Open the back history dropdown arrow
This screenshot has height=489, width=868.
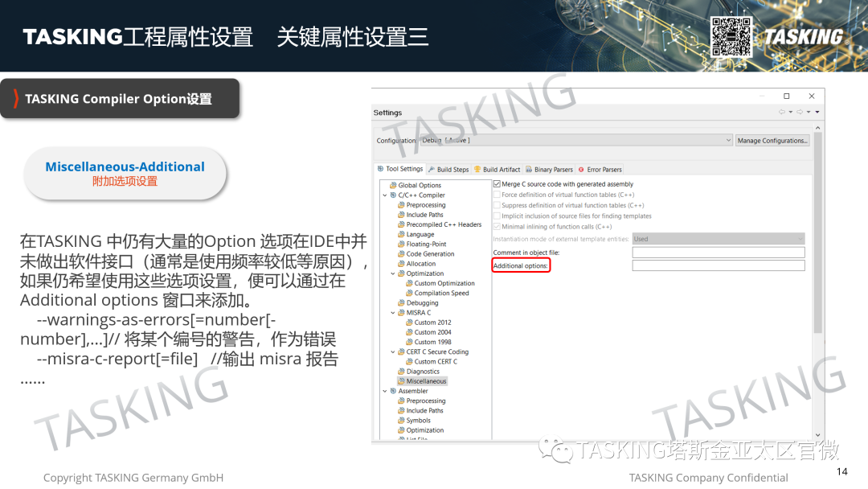coord(791,112)
